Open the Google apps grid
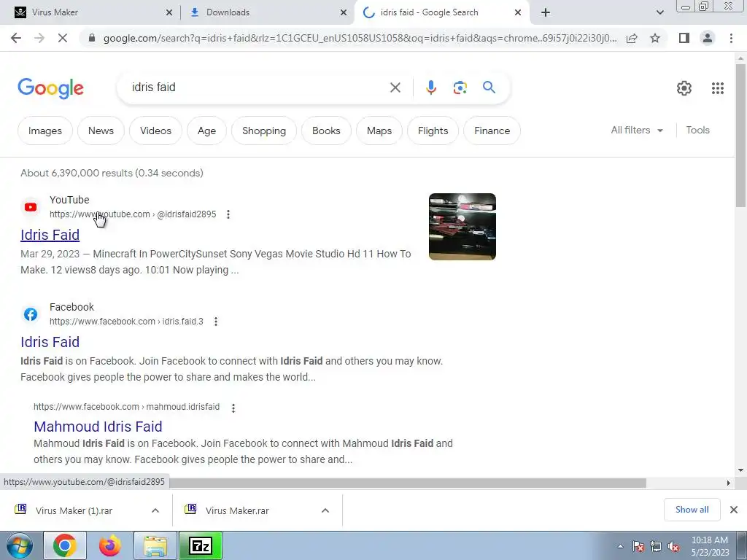Screen dimensions: 747x560 [718, 88]
